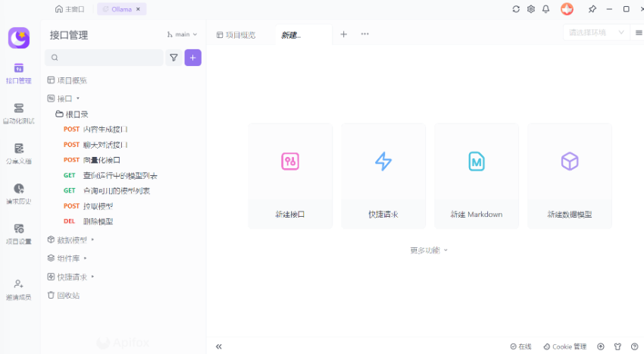Collapse the sidebar with double-chevron icon
Viewport: 644px width, 354px height.
pyautogui.click(x=219, y=346)
